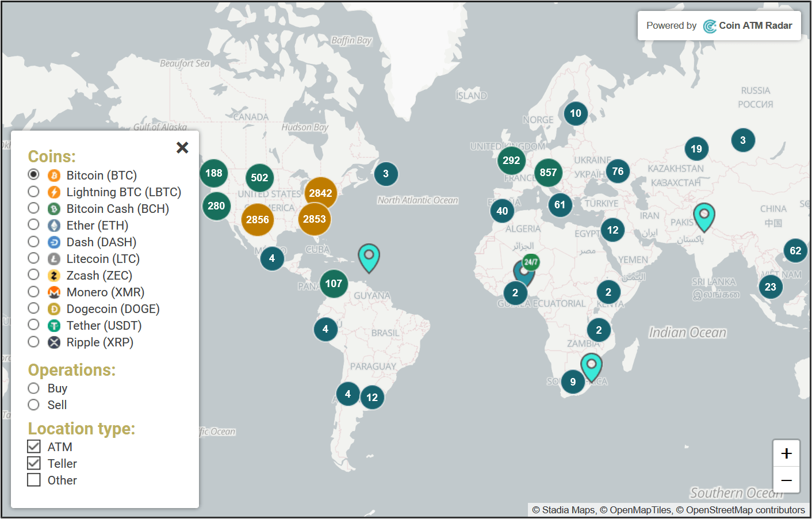Image resolution: width=812 pixels, height=519 pixels.
Task: Select Monero (XMR) radio button
Action: coord(34,291)
